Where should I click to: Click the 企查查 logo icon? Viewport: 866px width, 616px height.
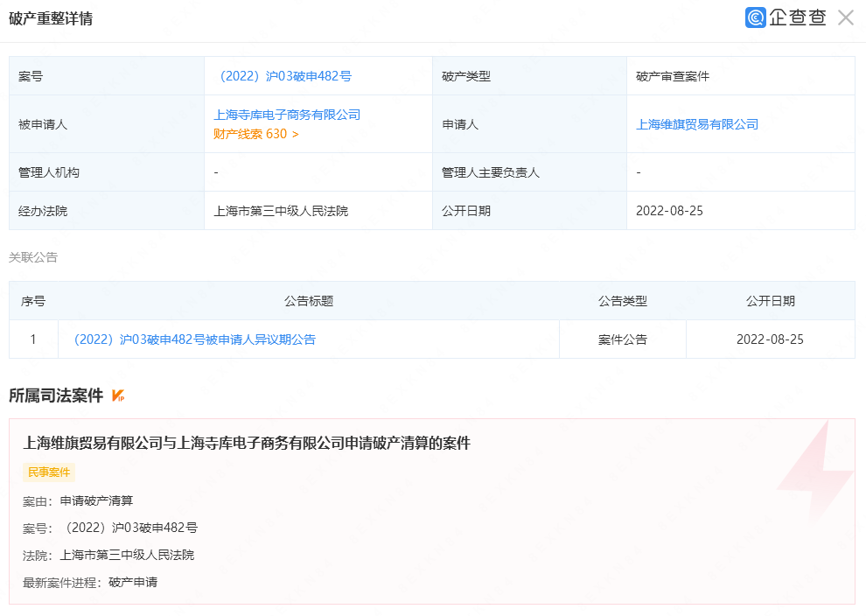pyautogui.click(x=755, y=17)
